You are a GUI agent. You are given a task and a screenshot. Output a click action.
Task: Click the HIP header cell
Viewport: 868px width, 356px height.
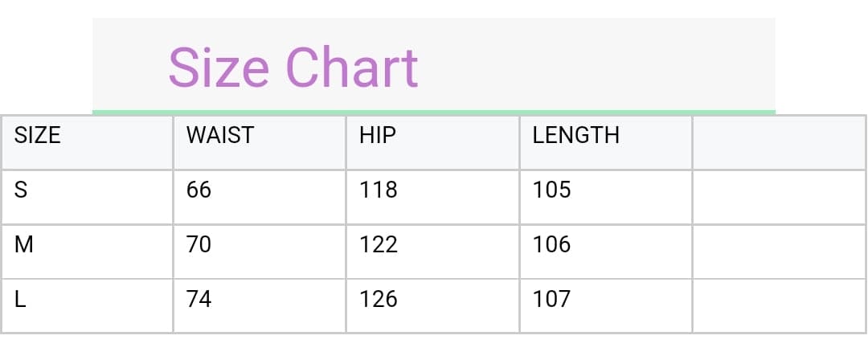pos(432,142)
